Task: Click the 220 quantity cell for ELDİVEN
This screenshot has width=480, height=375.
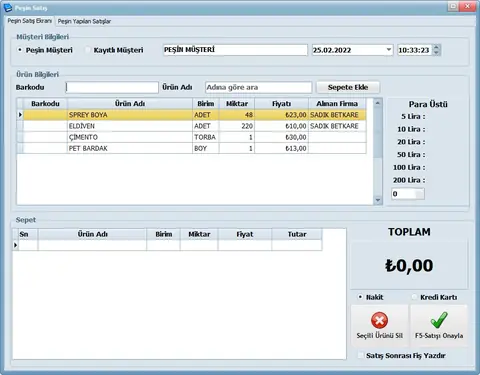Action: (x=237, y=126)
